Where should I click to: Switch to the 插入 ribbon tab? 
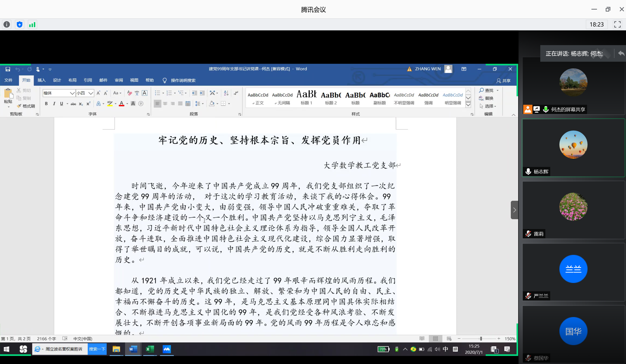pos(41,80)
